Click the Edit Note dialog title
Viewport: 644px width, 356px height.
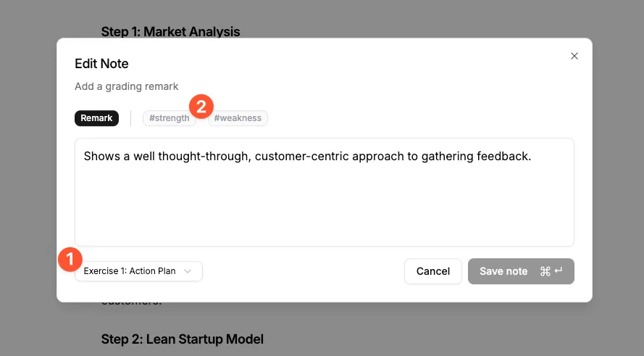101,64
